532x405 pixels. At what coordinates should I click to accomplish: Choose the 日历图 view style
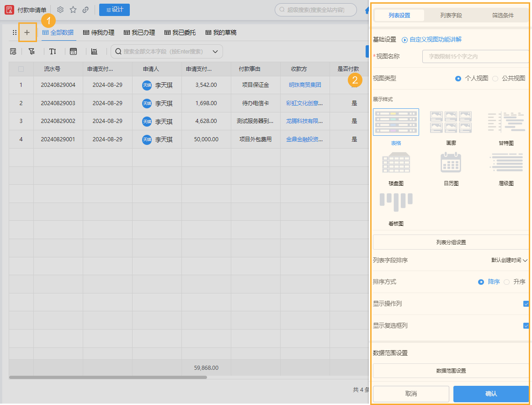tap(450, 162)
